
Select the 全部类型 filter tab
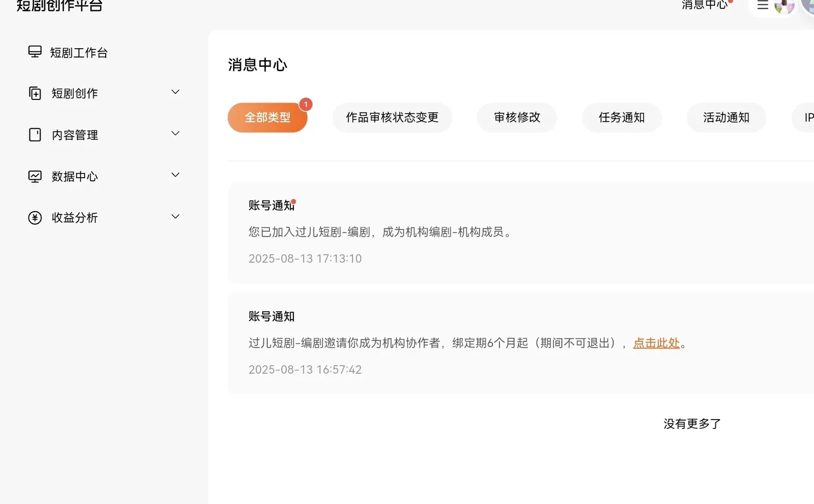[x=267, y=118]
